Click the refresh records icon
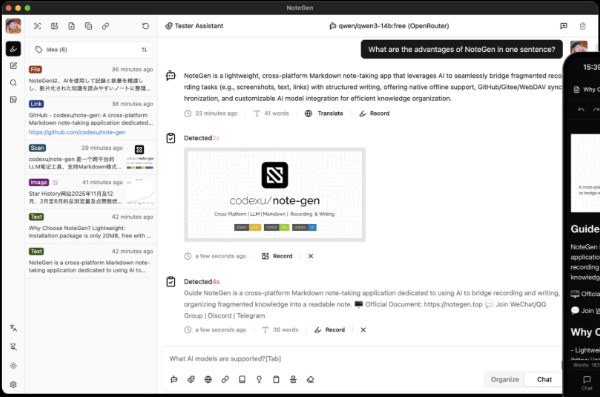 [145, 26]
